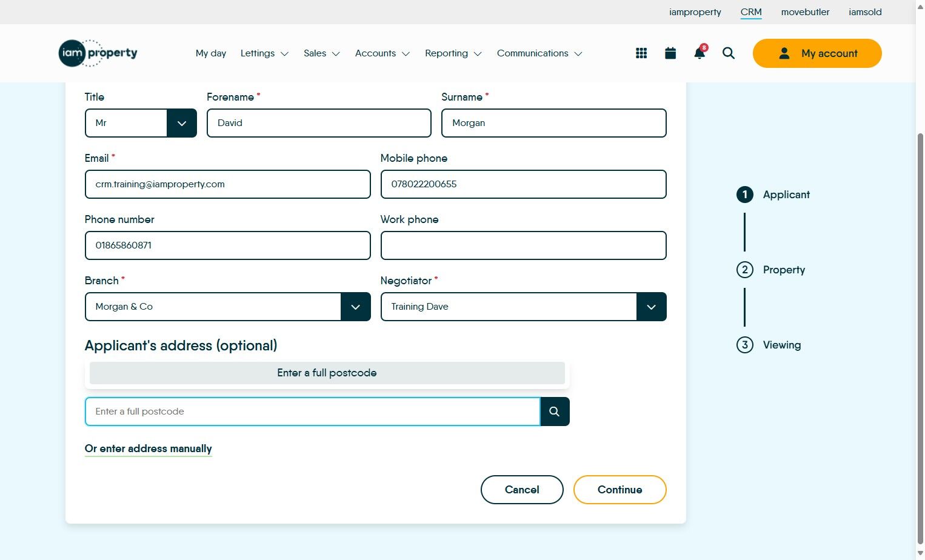Viewport: 925px width, 560px height.
Task: Switch to CRM top link
Action: click(751, 12)
